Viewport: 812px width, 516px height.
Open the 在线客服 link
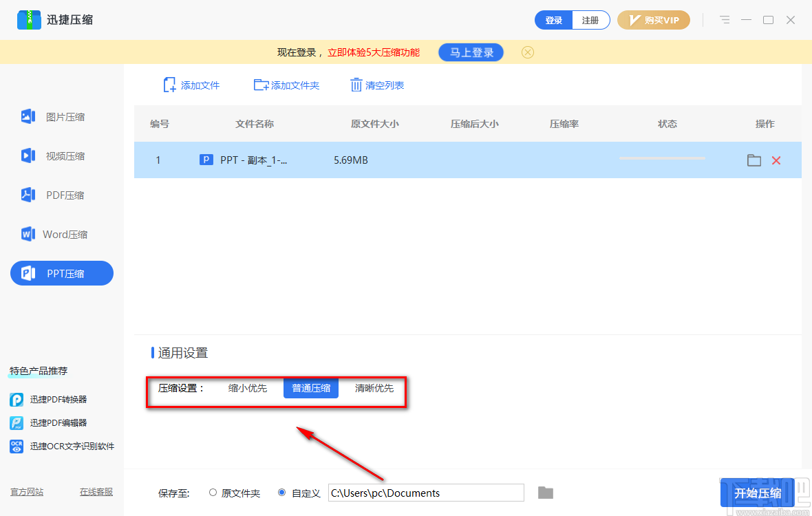point(96,492)
